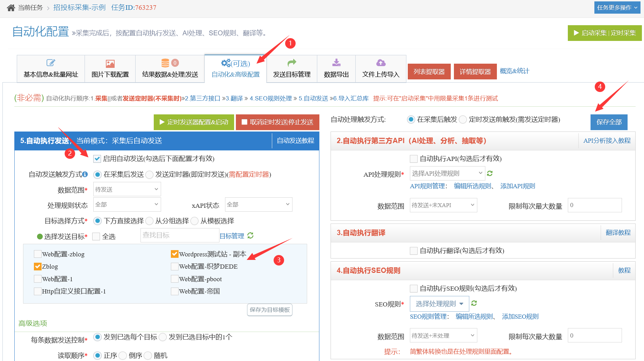Screen dimensions: 644x361
Task: Open the 选择处理规则 SEO dropdown
Action: pos(439,304)
